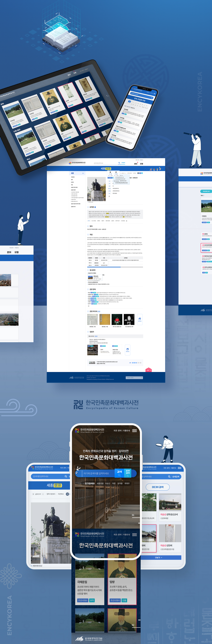Collapse the 집필자 section chevron
This screenshot has height=644, width=212.
[x=88, y=332]
